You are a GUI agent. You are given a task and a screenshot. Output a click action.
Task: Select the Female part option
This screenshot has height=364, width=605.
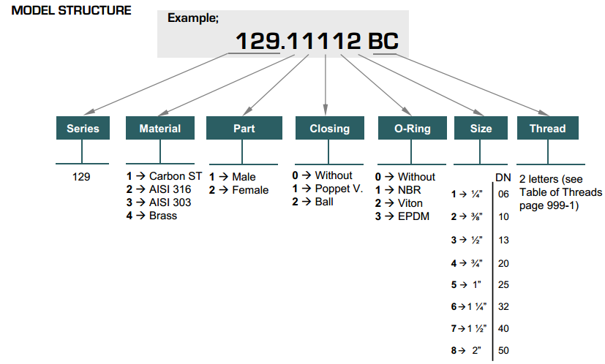pyautogui.click(x=239, y=190)
